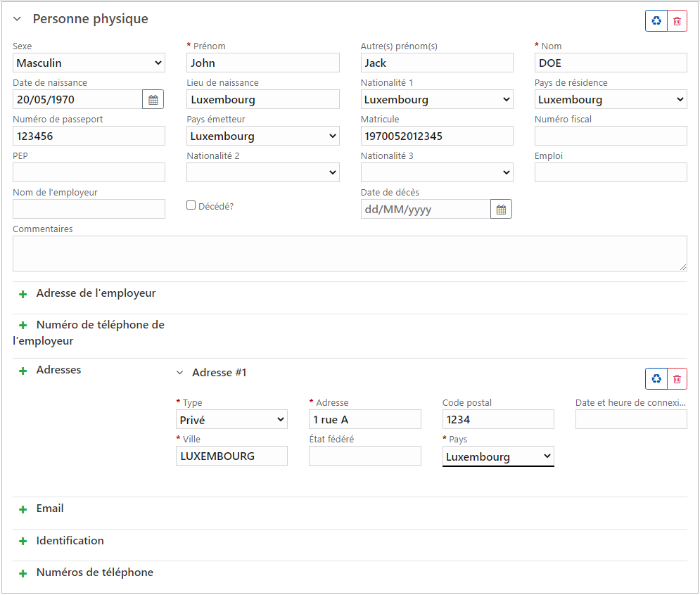Focus the Numéro fiscal field
700x595 pixels.
(611, 136)
